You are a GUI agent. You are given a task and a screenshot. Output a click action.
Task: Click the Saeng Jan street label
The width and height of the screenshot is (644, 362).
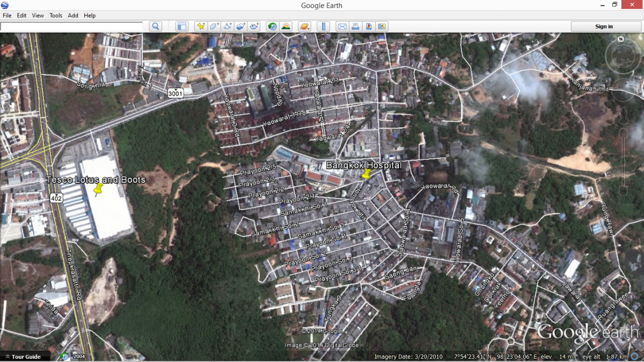(x=401, y=272)
